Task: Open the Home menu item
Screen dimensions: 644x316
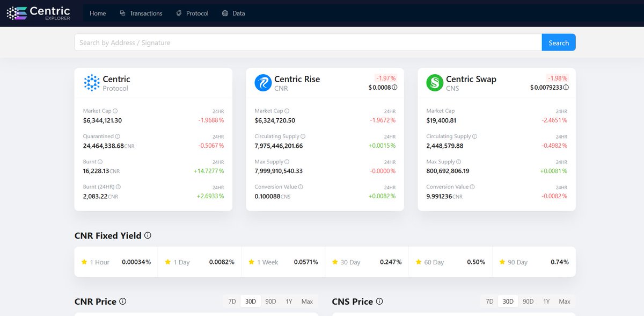Action: point(98,13)
